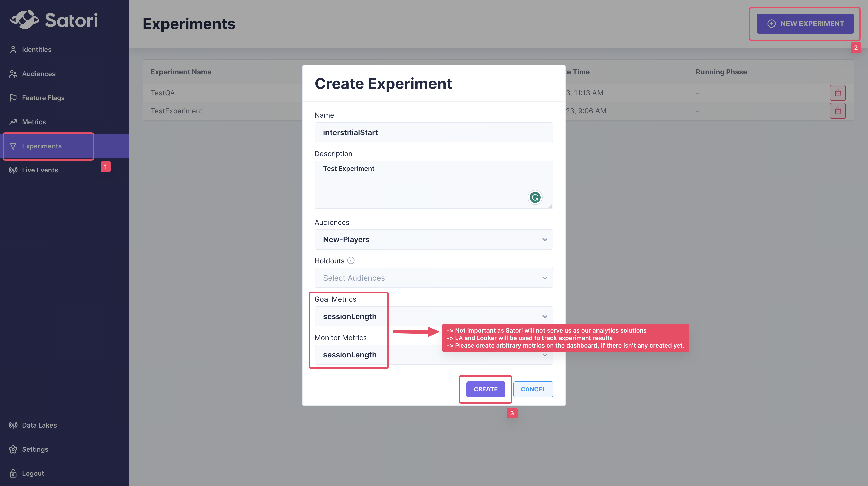Click the Identities person icon

pyautogui.click(x=13, y=49)
